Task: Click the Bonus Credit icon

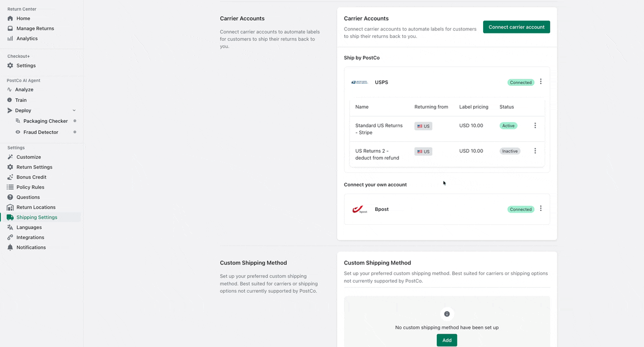Action: point(10,177)
